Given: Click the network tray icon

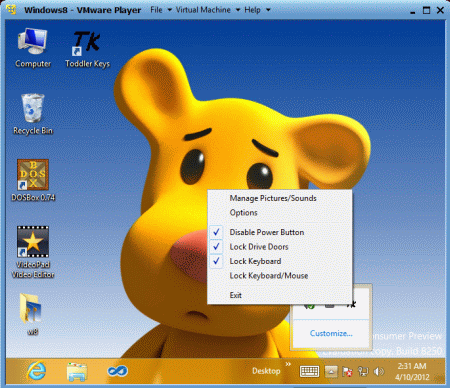Looking at the screenshot, I should tap(363, 372).
